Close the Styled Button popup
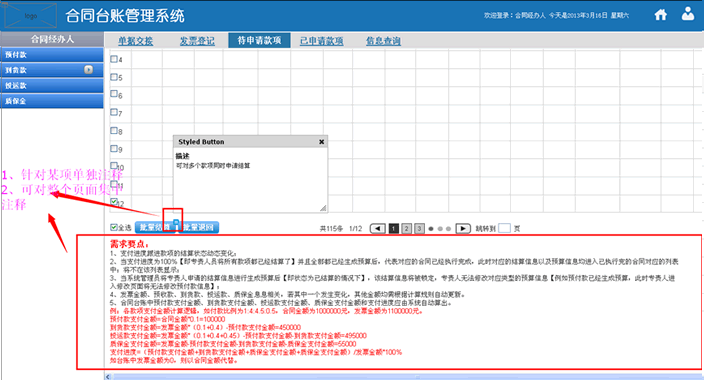This screenshot has width=704, height=380. click(321, 142)
